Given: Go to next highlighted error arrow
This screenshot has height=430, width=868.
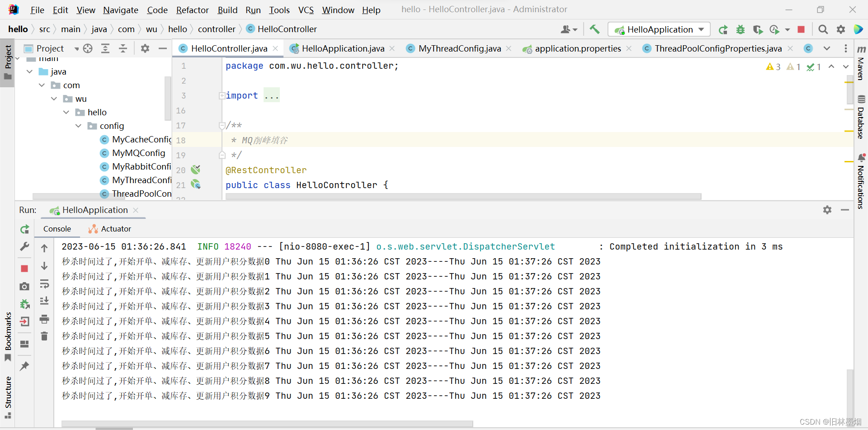Looking at the screenshot, I should pyautogui.click(x=845, y=66).
